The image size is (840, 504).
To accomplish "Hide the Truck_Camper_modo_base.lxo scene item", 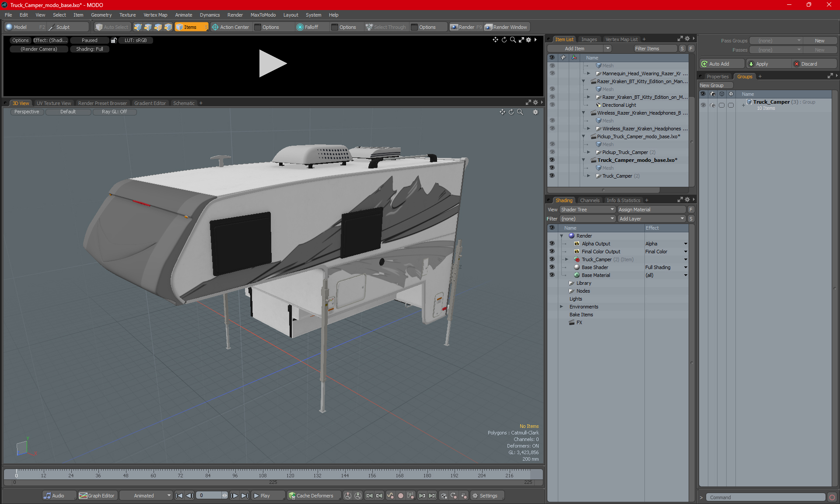I will [x=552, y=160].
